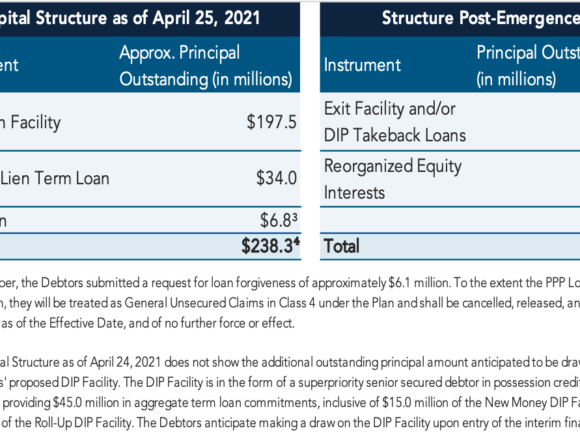Viewport: 580px width, 435px height.
Task: Click the Reorganized Equity Interests row
Action: [450, 179]
